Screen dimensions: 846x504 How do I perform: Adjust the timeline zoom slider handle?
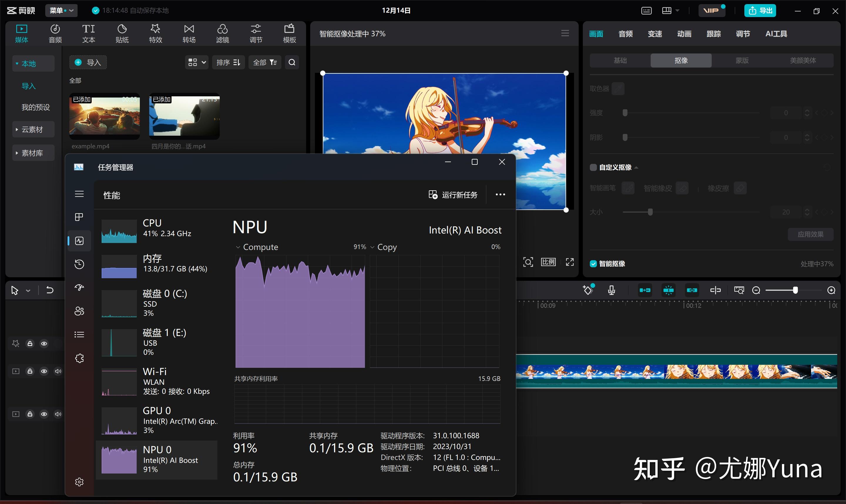click(x=795, y=290)
